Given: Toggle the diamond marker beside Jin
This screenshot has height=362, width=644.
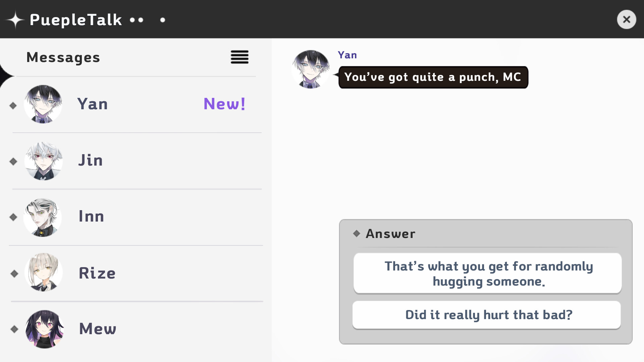Looking at the screenshot, I should tap(13, 162).
